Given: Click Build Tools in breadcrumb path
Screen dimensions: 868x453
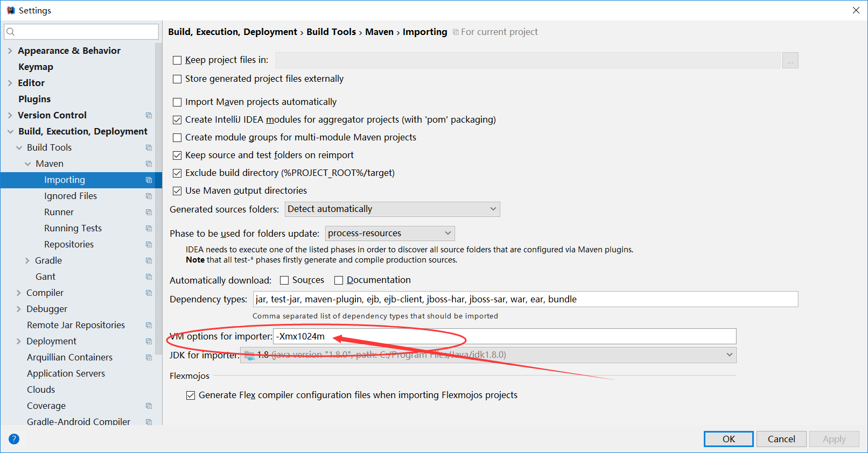Looking at the screenshot, I should pos(331,32).
